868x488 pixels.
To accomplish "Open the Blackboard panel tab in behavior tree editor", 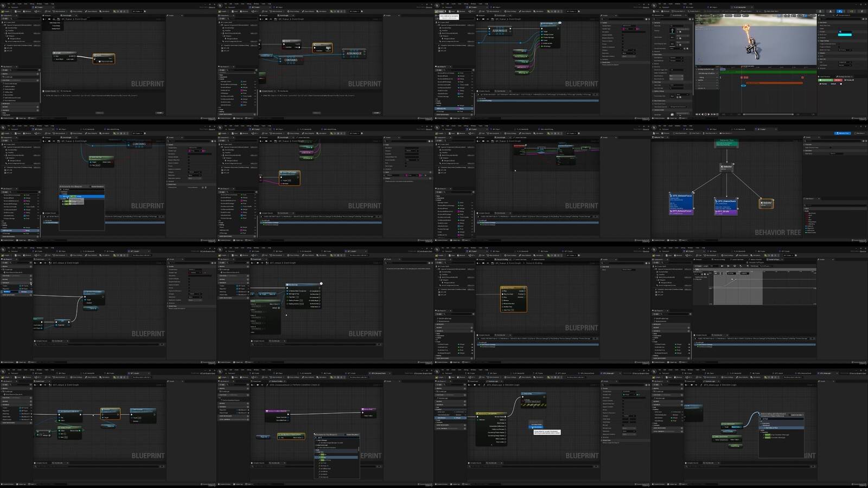I will pos(809,198).
